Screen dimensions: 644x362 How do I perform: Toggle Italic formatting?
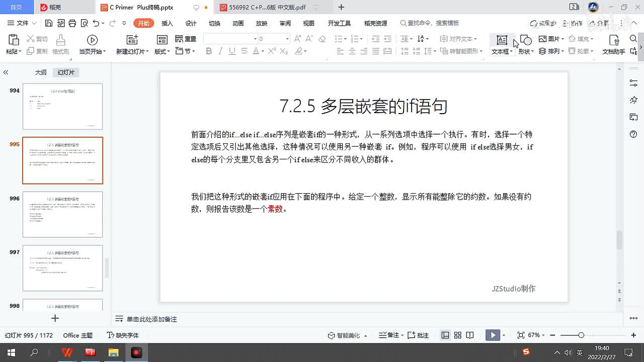pos(220,51)
